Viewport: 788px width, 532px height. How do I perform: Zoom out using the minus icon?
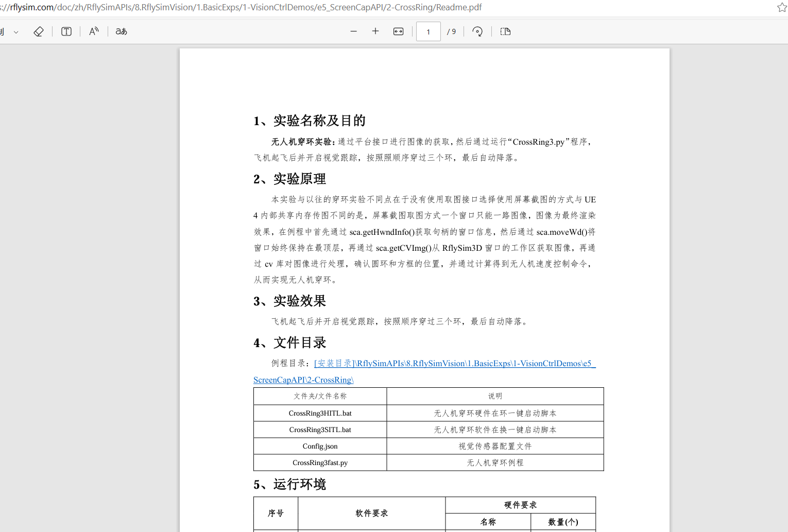(x=353, y=31)
